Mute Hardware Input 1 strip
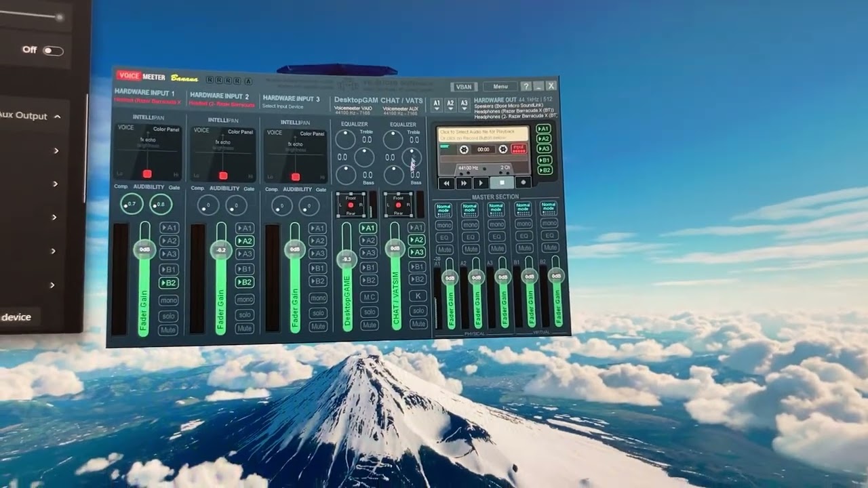Screen dimensions: 868x488 pyautogui.click(x=168, y=330)
